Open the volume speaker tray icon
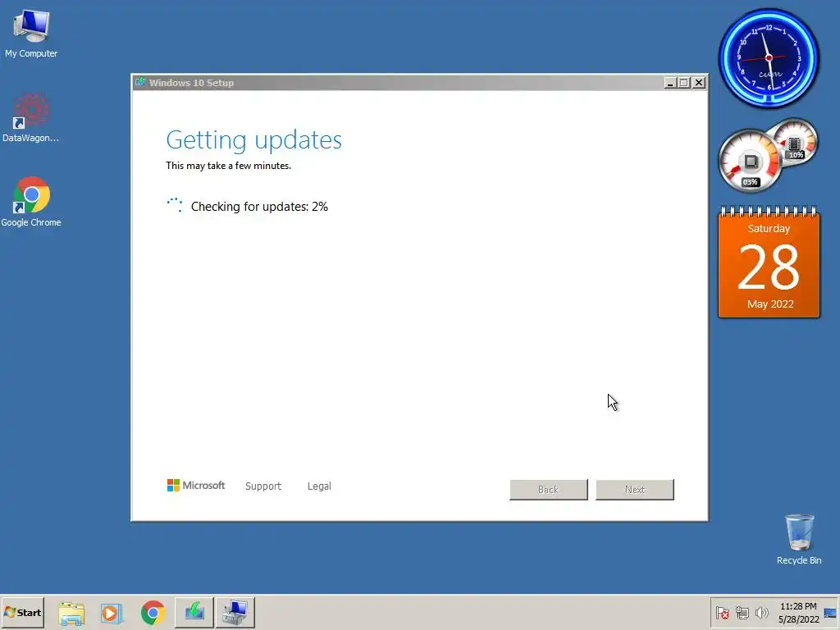This screenshot has height=630, width=840. (761, 613)
